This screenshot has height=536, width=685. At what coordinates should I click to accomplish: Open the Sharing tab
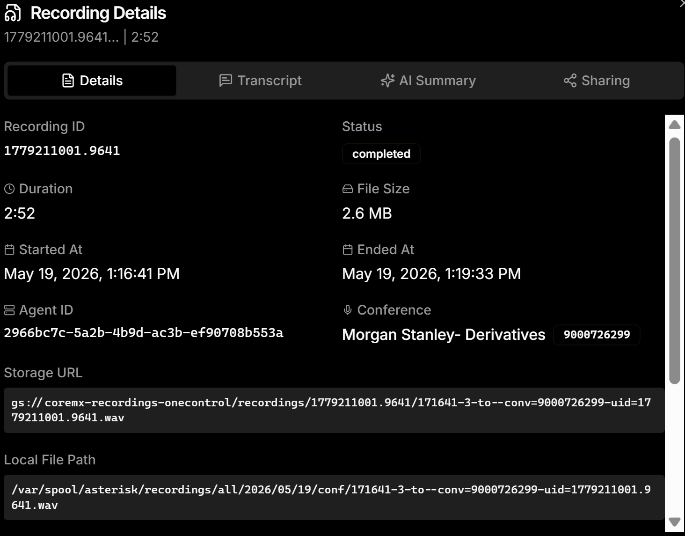click(x=596, y=80)
